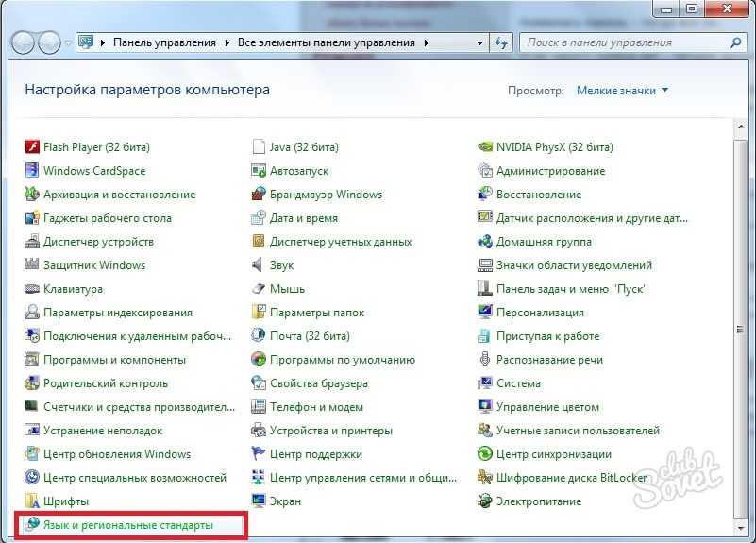Screen dimensions: 756x543
Task: Open the Архивация и восстановление icon
Action: click(x=32, y=194)
